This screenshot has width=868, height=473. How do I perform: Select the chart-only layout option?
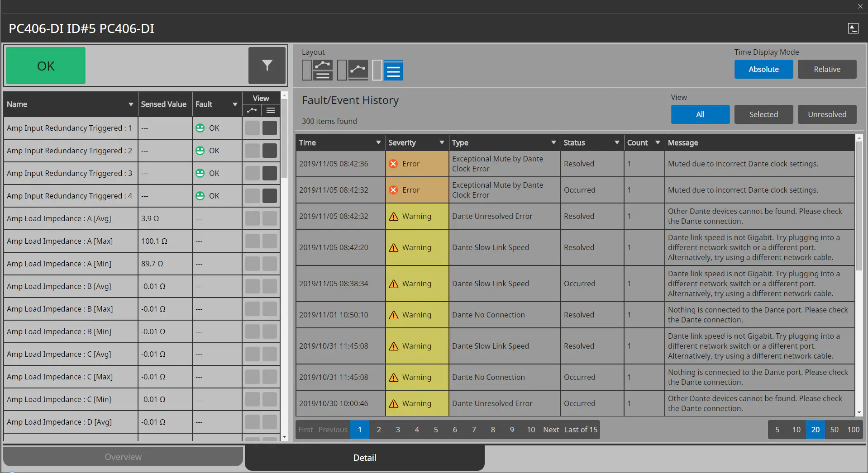click(x=353, y=70)
